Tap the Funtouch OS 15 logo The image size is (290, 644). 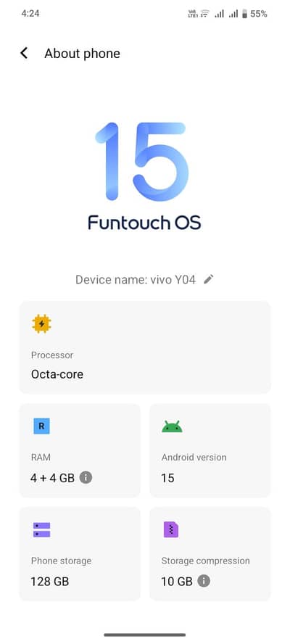coord(144,176)
